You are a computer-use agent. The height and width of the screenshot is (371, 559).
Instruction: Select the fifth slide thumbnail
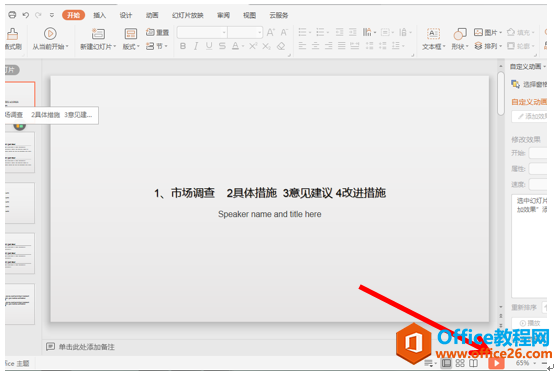click(x=20, y=304)
